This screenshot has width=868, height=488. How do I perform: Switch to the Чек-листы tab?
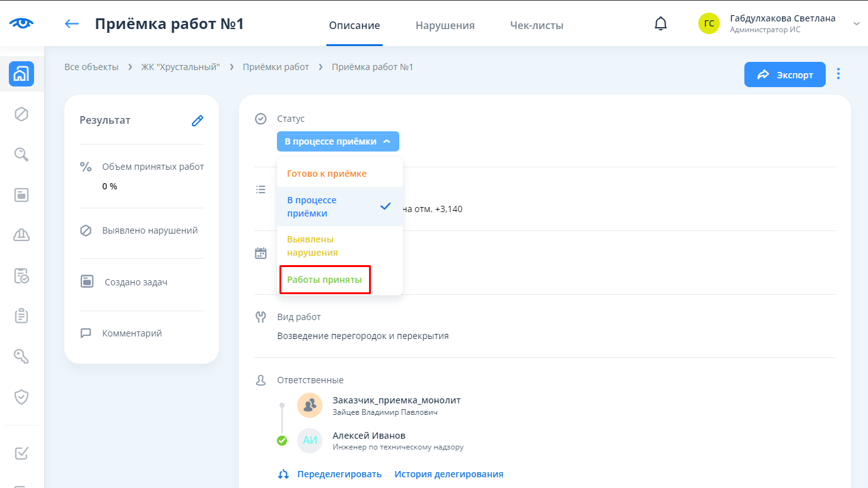pos(536,26)
